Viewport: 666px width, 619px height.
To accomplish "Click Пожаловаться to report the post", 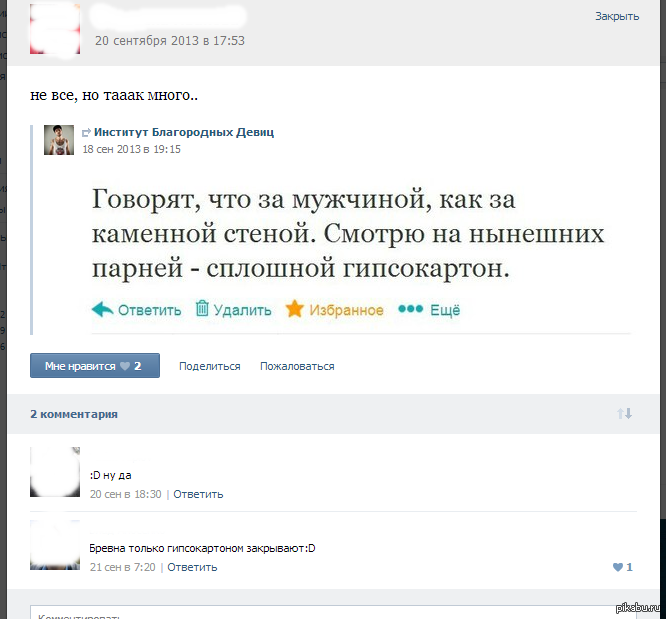I will pyautogui.click(x=297, y=367).
